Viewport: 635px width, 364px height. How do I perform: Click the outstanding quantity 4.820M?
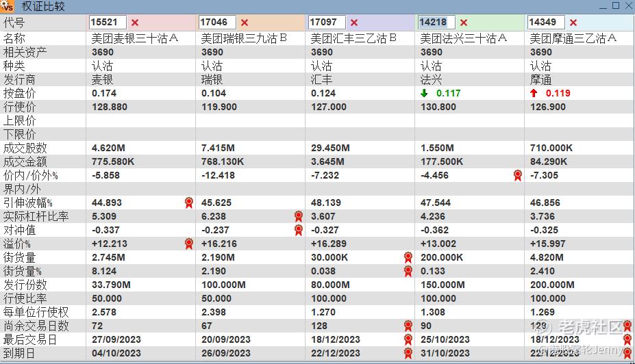coord(547,258)
